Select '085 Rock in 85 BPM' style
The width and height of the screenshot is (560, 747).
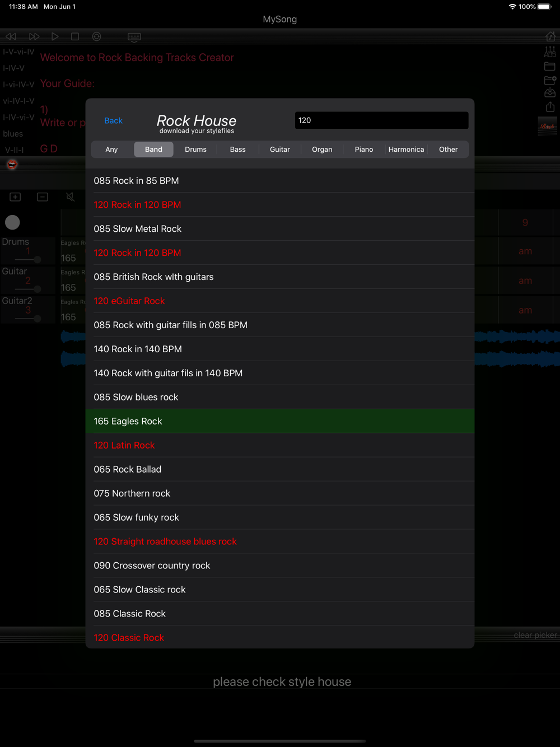[x=280, y=181]
